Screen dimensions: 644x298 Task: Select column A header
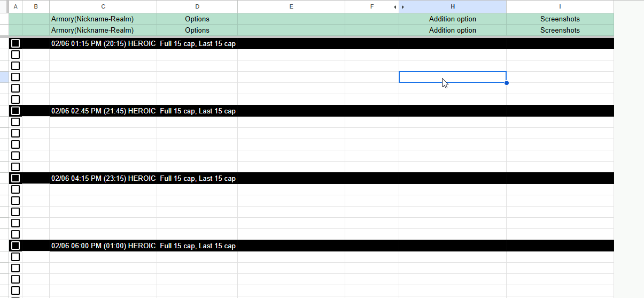pyautogui.click(x=15, y=6)
